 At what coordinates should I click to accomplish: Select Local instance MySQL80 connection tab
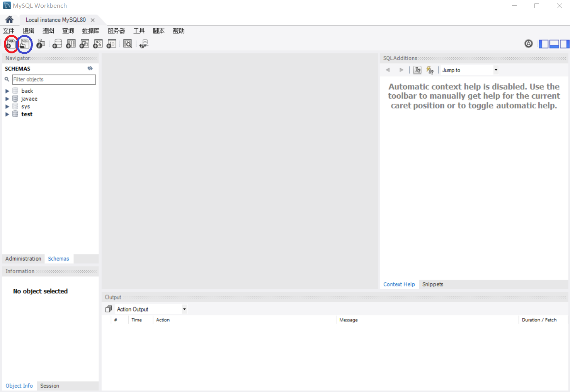click(56, 20)
